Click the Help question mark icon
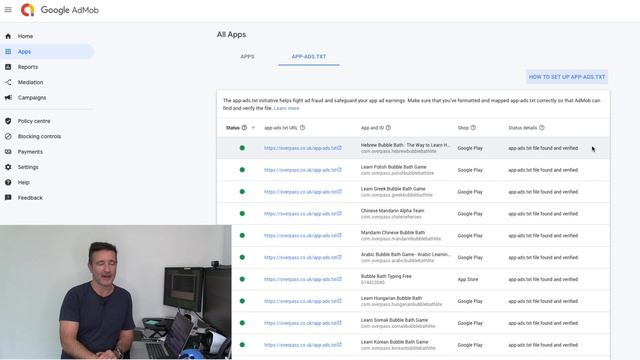 click(8, 182)
